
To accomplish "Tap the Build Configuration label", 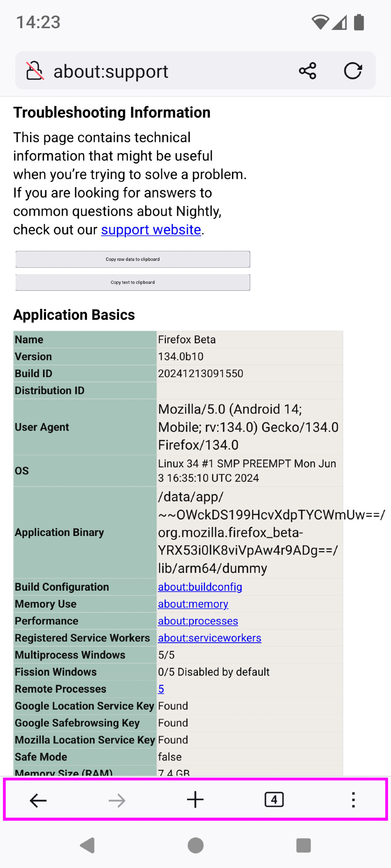I will click(x=62, y=587).
